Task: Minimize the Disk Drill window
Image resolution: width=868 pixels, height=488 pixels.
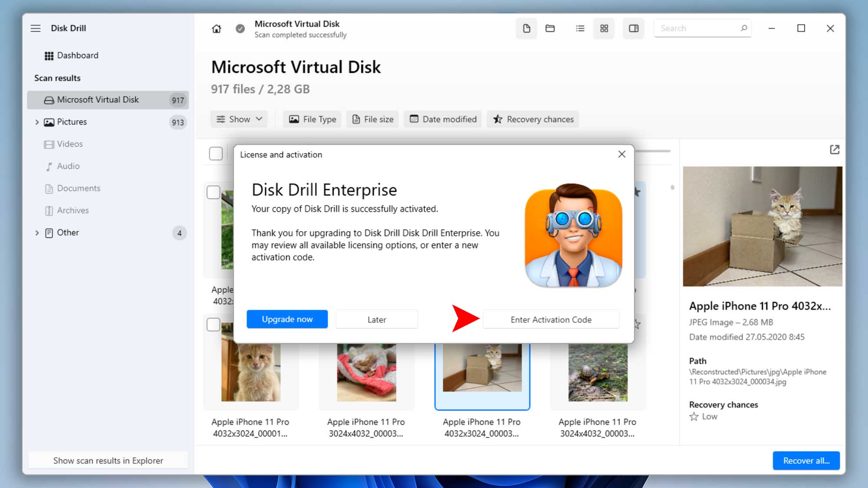Action: click(x=772, y=28)
